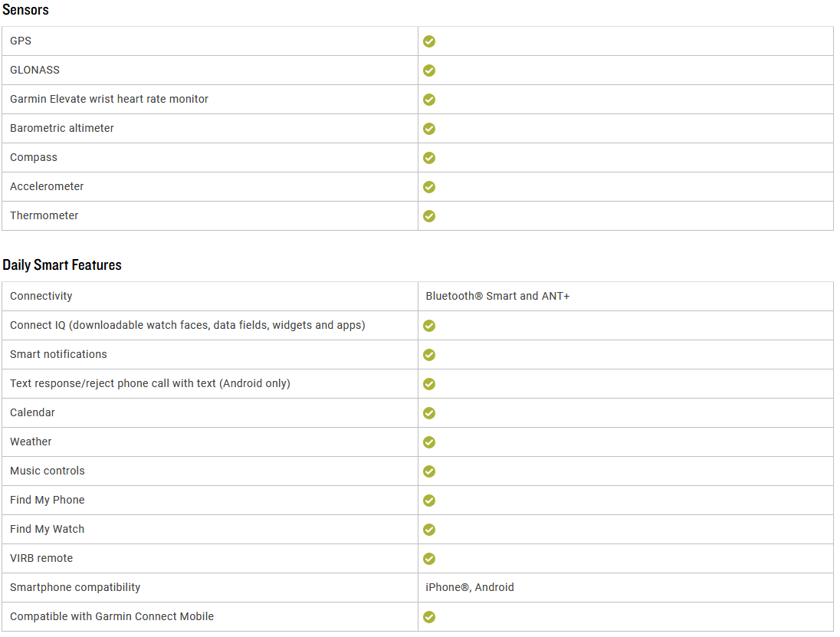Click the green checkmark for GPS
The width and height of the screenshot is (840, 637).
pos(429,41)
